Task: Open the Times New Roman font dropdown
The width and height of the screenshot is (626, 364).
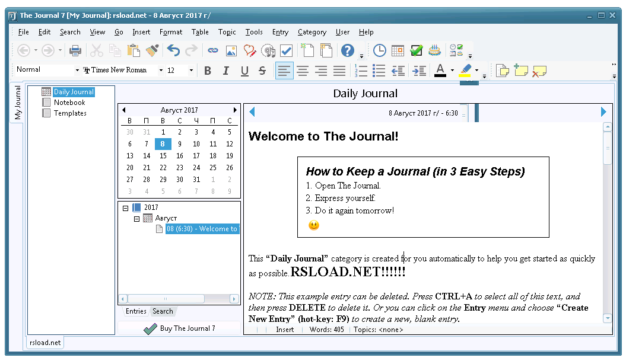Action: pyautogui.click(x=161, y=71)
